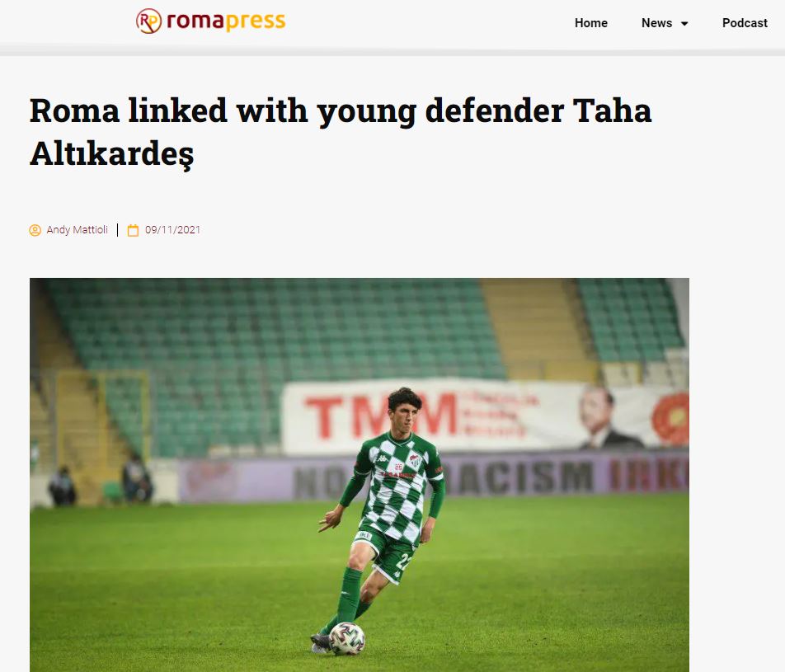
Task: Click the player's jersey number on shorts
Action: [402, 562]
